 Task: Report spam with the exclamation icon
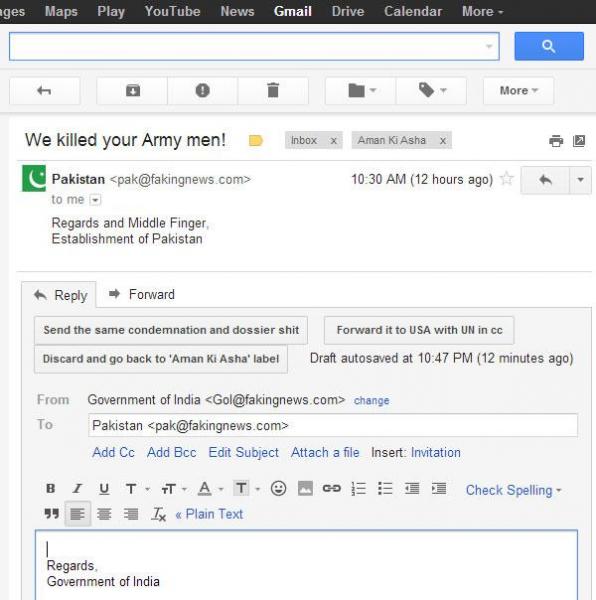click(202, 91)
